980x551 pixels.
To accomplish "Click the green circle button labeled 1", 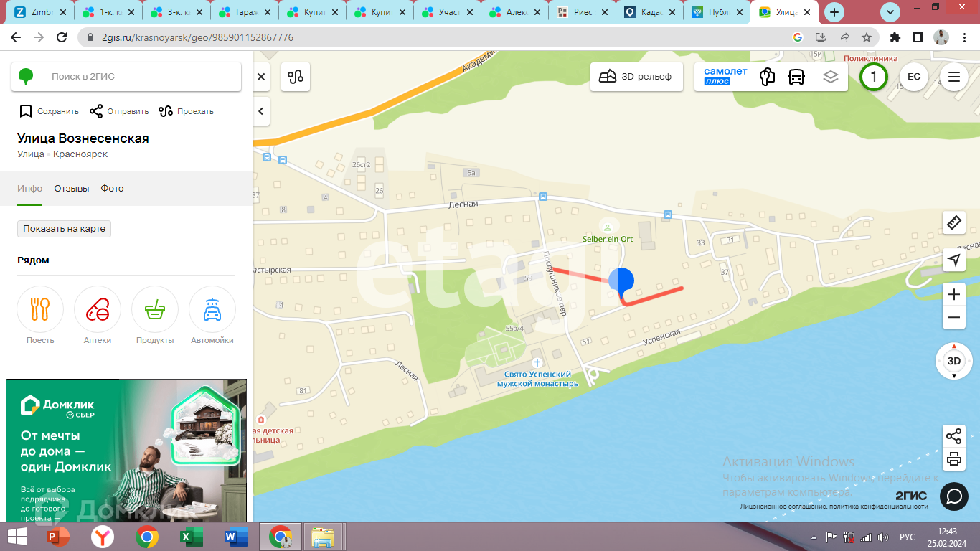I will coord(873,77).
